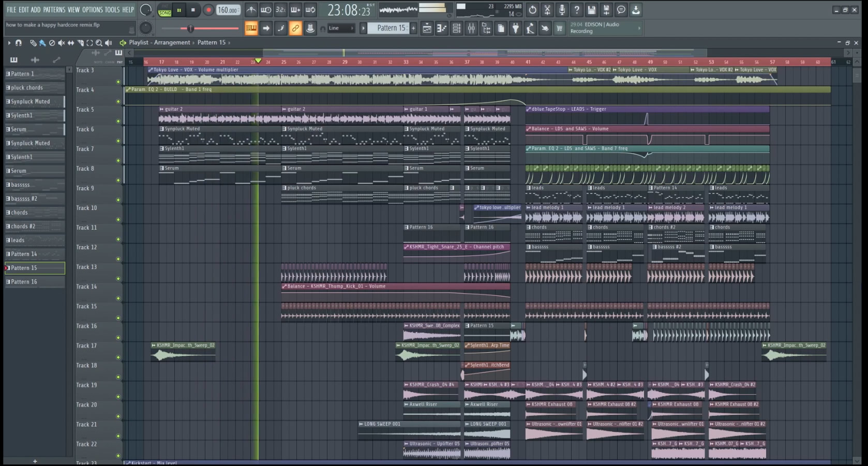Open the OPTIONS menu
Viewport: 868px width, 466px height.
tap(93, 10)
